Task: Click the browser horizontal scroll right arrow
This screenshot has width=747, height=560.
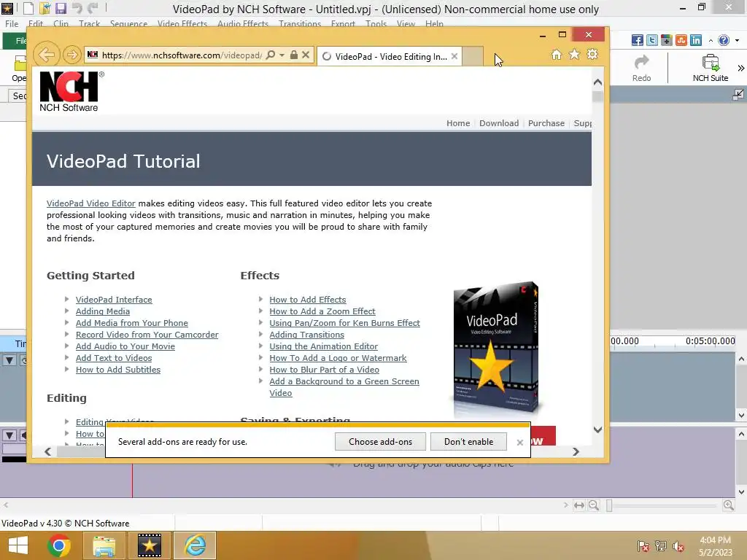Action: [576, 451]
